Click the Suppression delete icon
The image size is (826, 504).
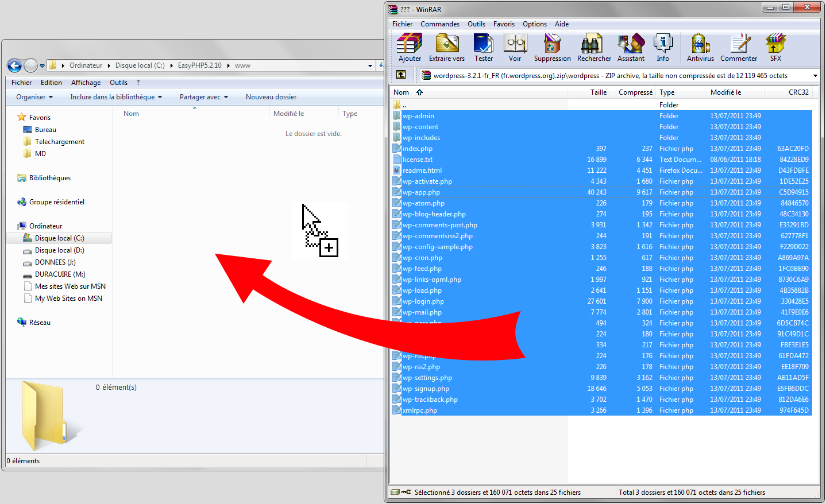point(552,47)
